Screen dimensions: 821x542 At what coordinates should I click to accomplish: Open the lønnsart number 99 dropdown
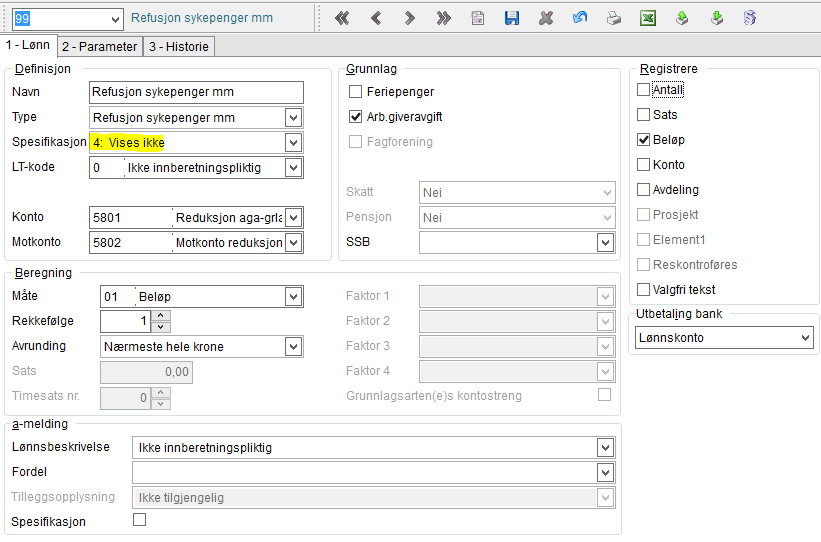point(115,19)
